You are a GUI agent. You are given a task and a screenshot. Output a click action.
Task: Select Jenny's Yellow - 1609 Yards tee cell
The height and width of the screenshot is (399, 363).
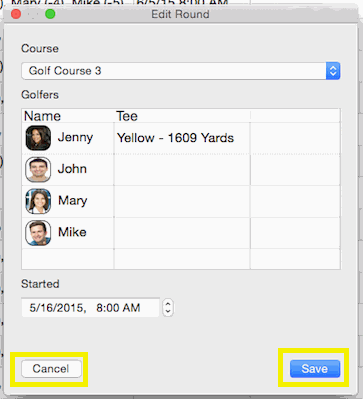182,138
